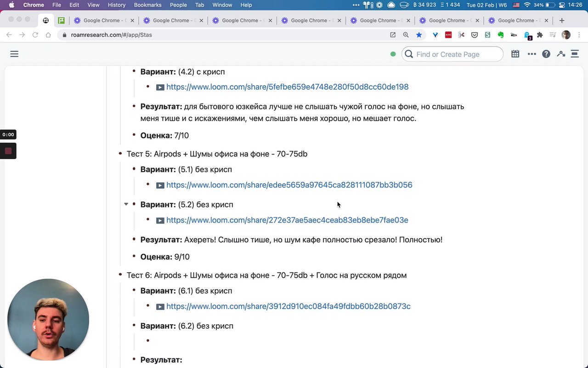
Task: Open the Roam three-dots options menu
Action: tap(531, 54)
